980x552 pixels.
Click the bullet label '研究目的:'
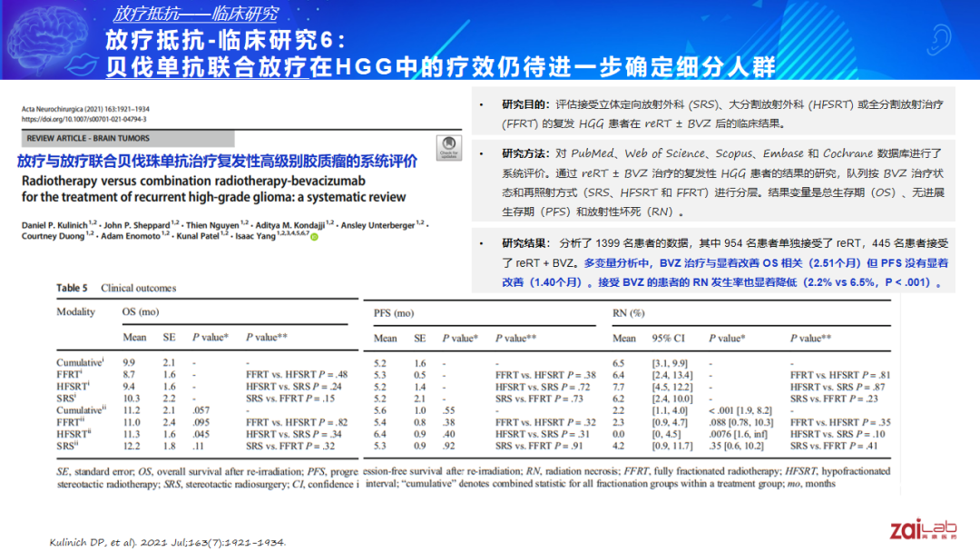525,104
